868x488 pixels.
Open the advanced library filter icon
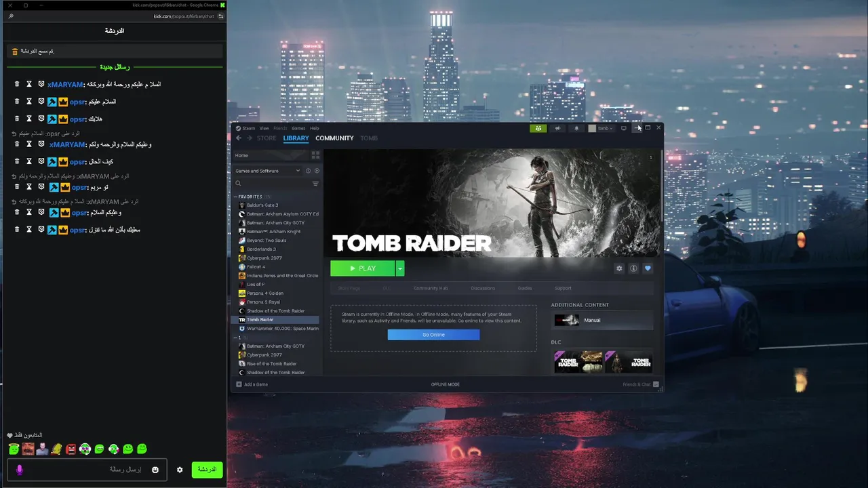tap(315, 184)
